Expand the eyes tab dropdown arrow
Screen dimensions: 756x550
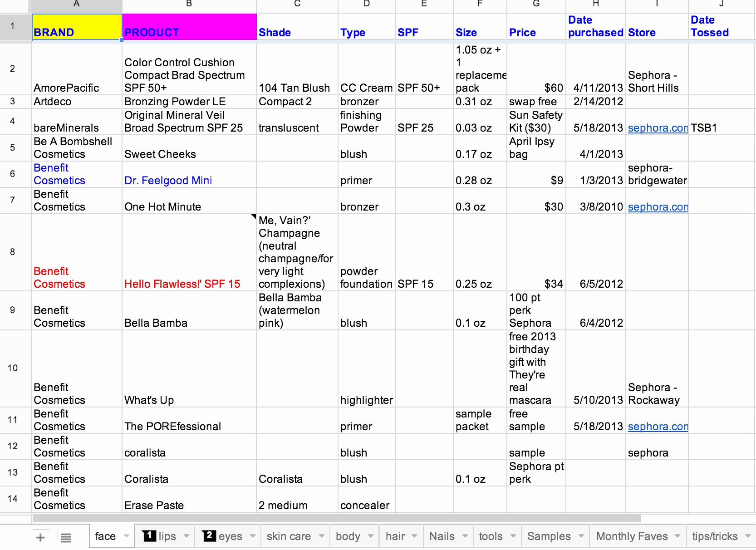tap(253, 536)
